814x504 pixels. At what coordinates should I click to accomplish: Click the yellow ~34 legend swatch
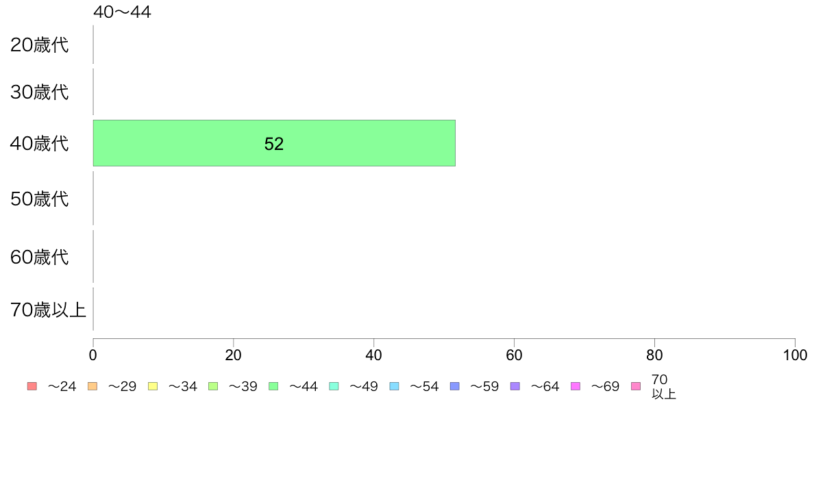click(x=153, y=386)
